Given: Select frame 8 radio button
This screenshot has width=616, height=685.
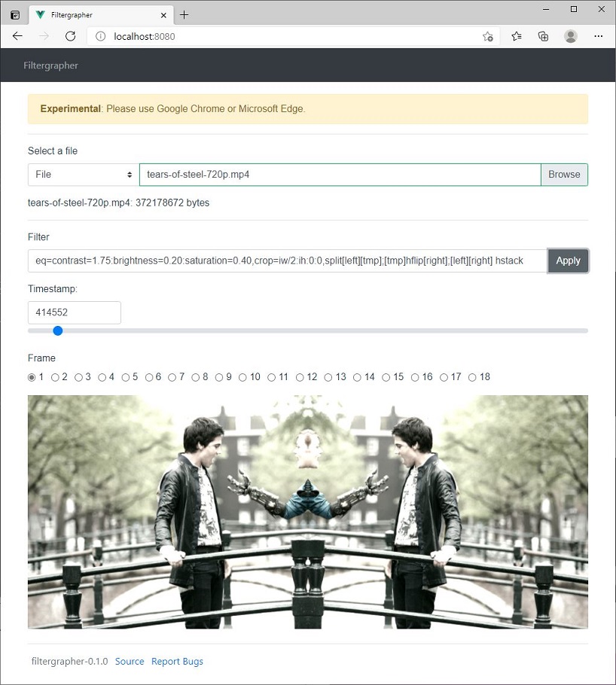Looking at the screenshot, I should click(196, 377).
